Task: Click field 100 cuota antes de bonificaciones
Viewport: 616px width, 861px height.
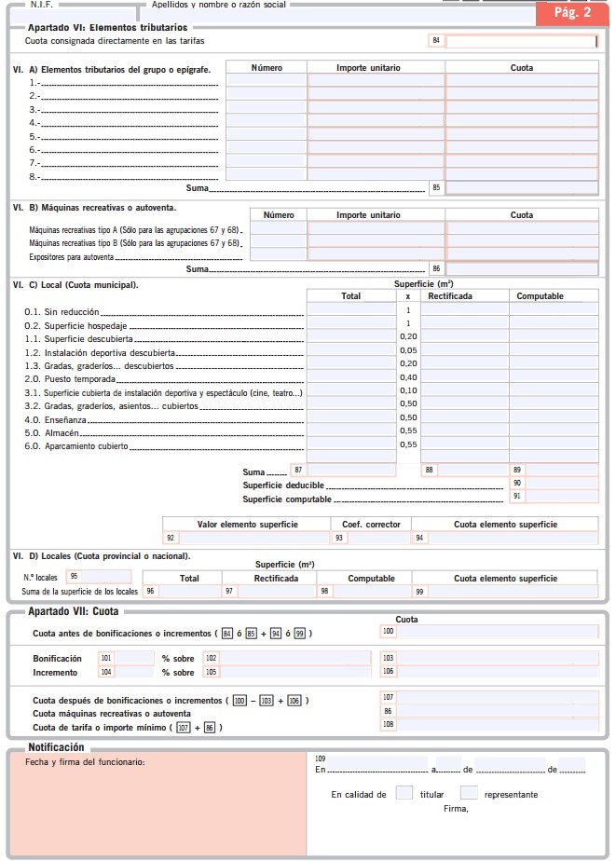Action: click(497, 632)
